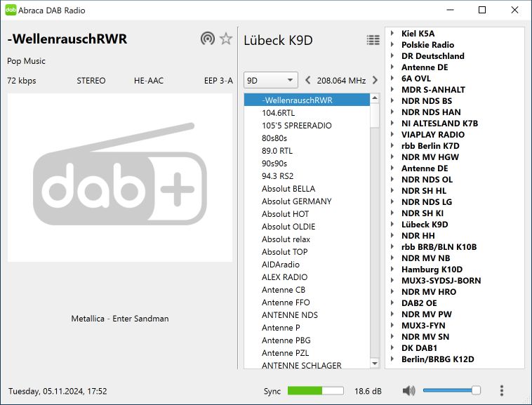
Task: Select the 104.6RTL service
Action: pyautogui.click(x=277, y=113)
